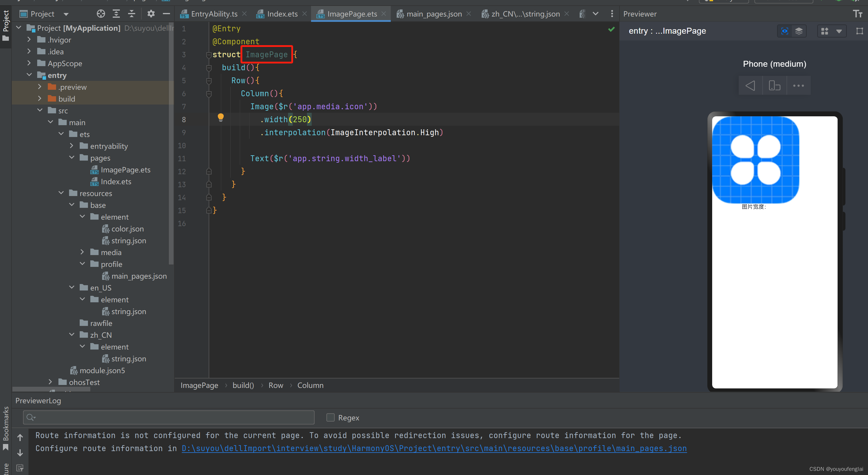The width and height of the screenshot is (868, 475).
Task: Open the main_pages.json path link in log
Action: [x=434, y=448]
